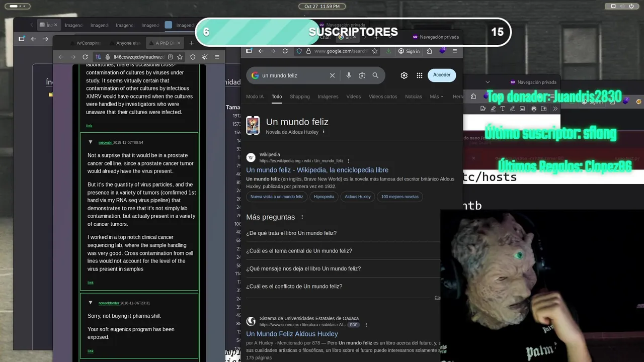
Task: Reload the onion site page
Action: (85, 57)
